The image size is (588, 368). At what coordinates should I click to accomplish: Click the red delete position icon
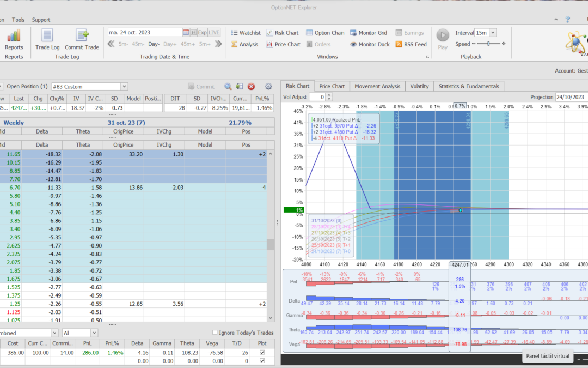[251, 86]
